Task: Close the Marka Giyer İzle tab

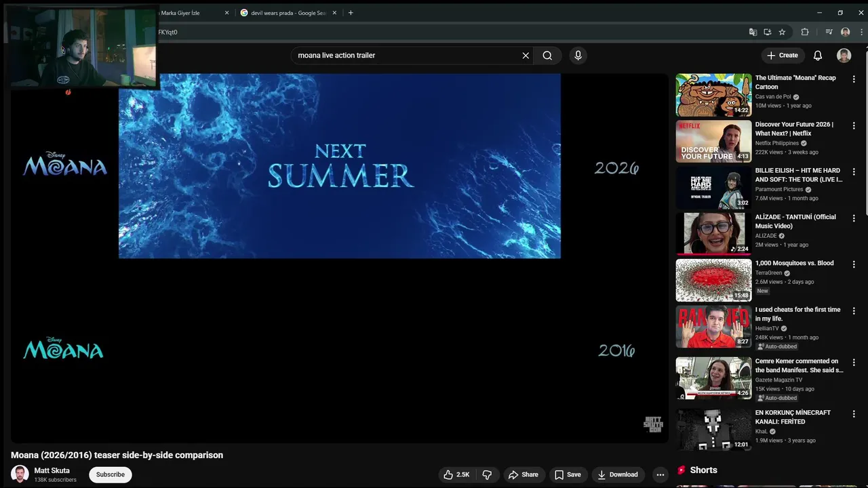Action: (x=227, y=13)
